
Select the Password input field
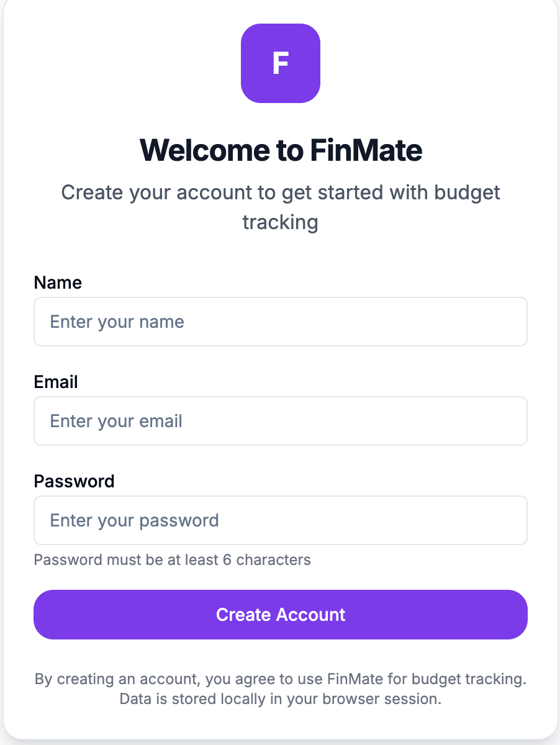pos(281,520)
